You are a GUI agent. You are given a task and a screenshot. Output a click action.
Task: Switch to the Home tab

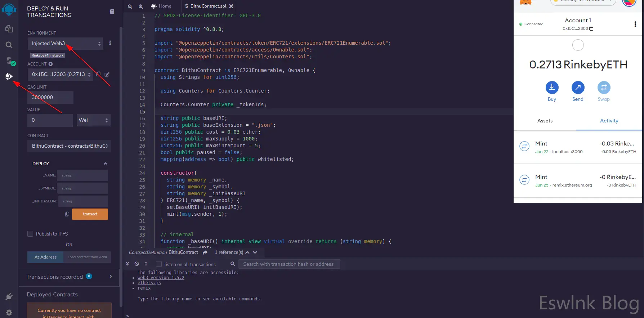point(161,6)
